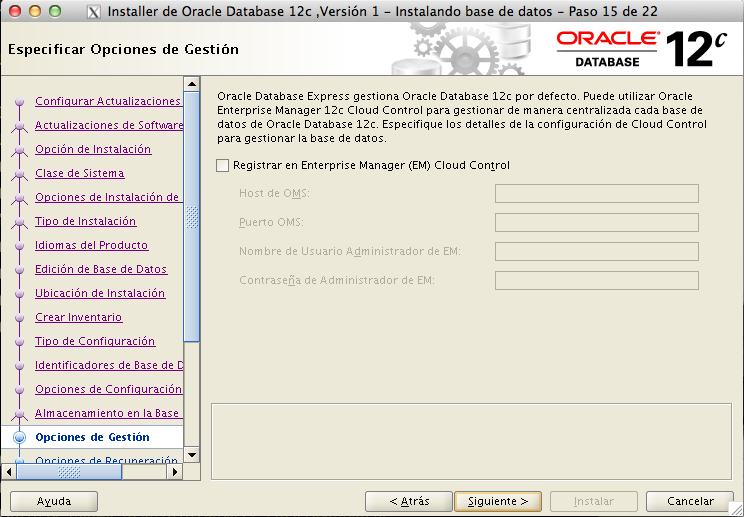Click the step list scroll down arrow
The image size is (744, 517).
pyautogui.click(x=192, y=455)
